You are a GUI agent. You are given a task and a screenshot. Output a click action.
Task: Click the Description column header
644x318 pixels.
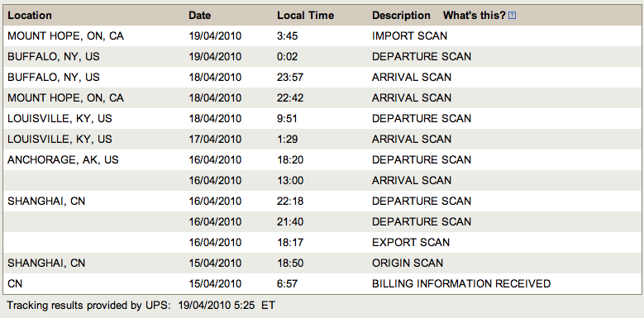[x=401, y=16]
